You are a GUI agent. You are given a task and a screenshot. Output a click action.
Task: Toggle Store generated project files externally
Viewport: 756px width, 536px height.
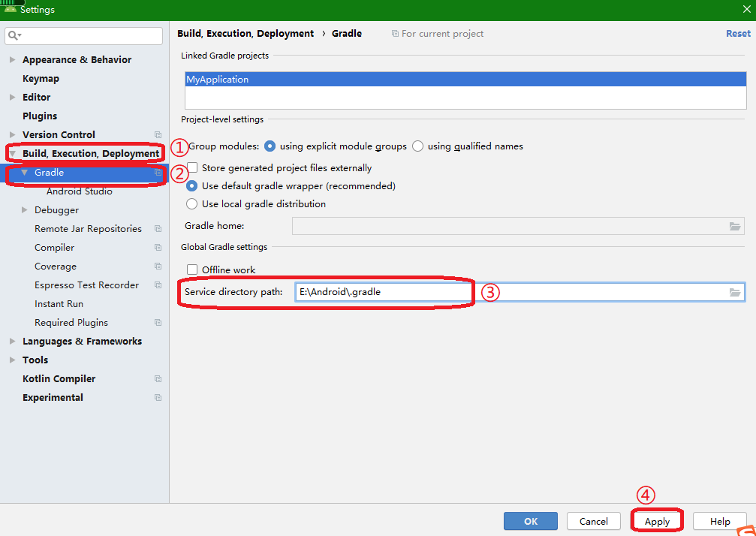point(192,167)
